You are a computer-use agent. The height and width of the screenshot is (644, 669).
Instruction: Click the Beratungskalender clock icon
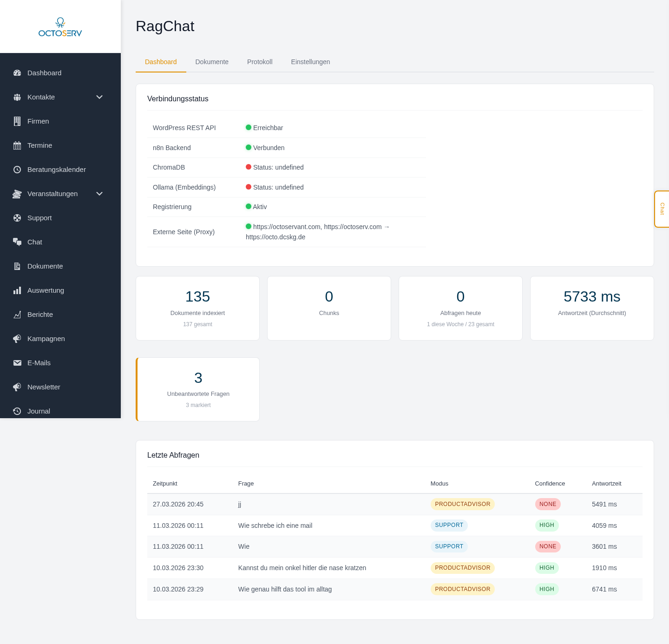pyautogui.click(x=17, y=170)
